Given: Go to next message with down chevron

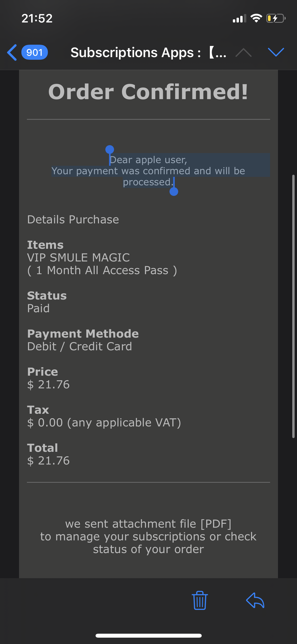Looking at the screenshot, I should point(276,52).
